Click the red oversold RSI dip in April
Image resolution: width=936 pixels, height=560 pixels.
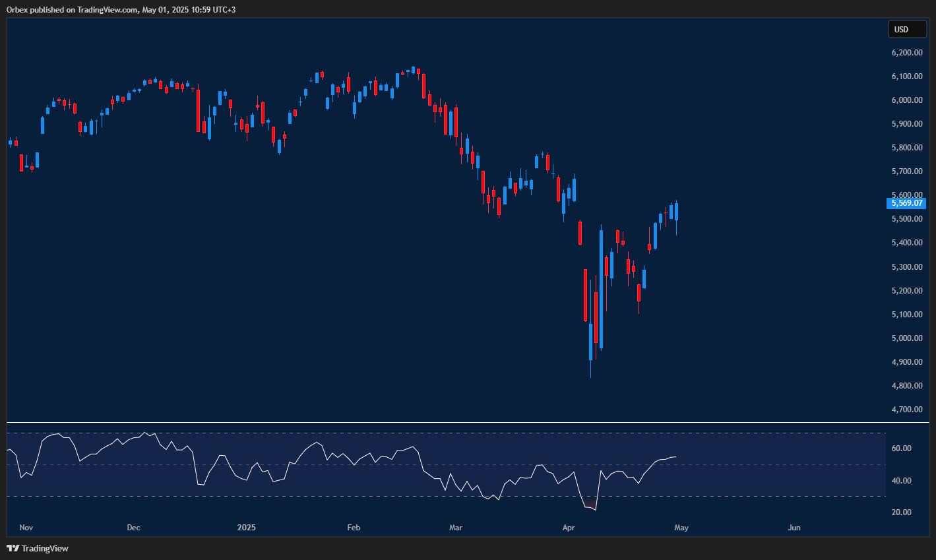[590, 507]
